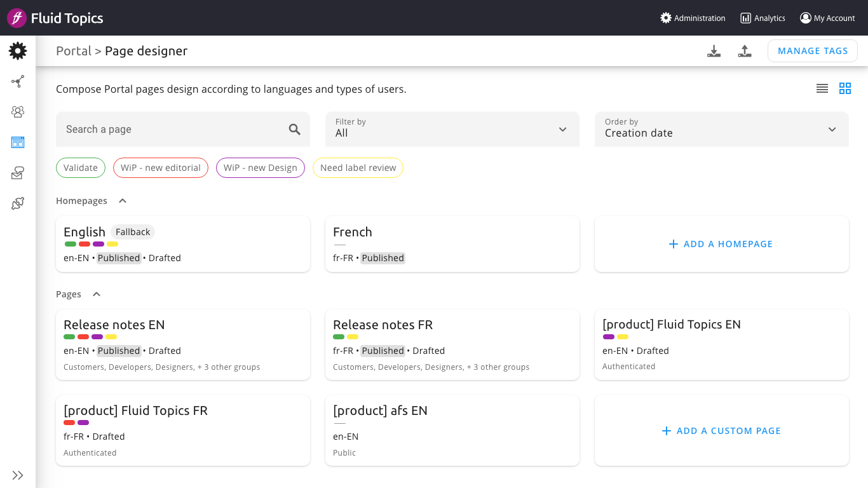Open My Account user icon

(806, 18)
